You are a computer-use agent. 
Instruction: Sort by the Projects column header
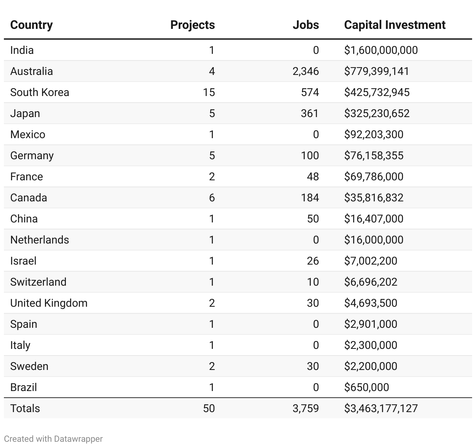(x=192, y=25)
